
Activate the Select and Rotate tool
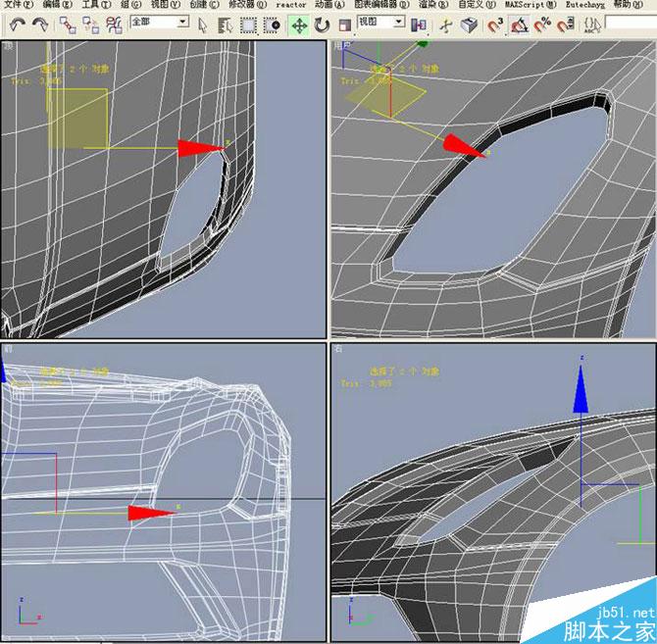[x=322, y=25]
